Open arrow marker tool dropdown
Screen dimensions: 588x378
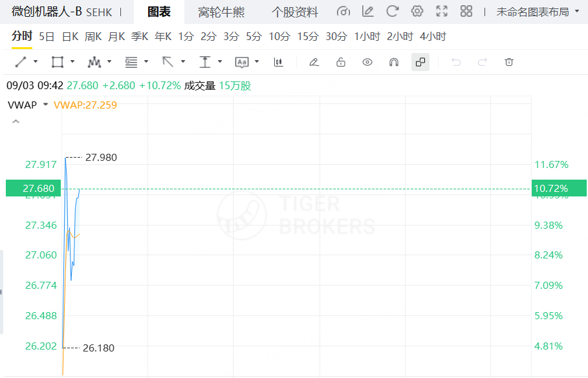[x=183, y=61]
